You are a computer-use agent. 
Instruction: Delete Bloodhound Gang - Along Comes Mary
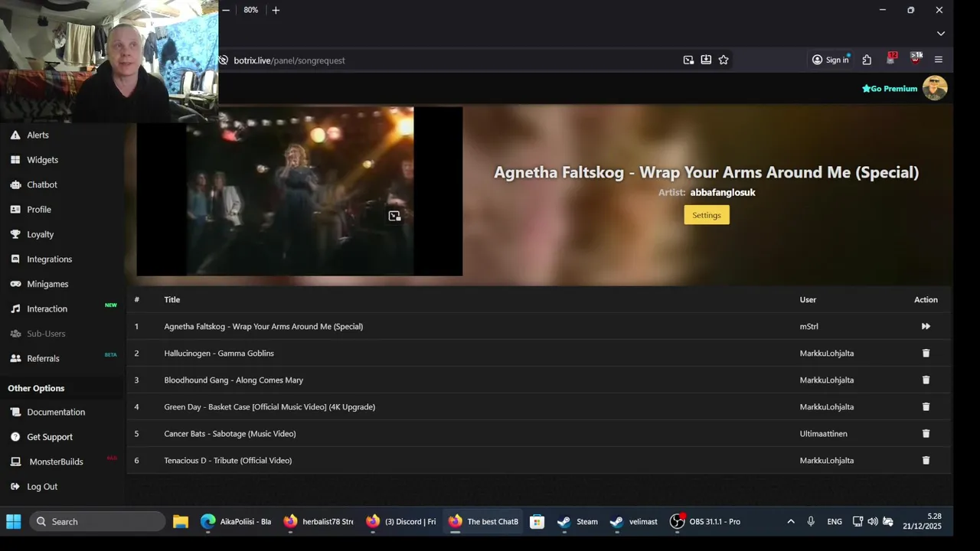(x=926, y=380)
